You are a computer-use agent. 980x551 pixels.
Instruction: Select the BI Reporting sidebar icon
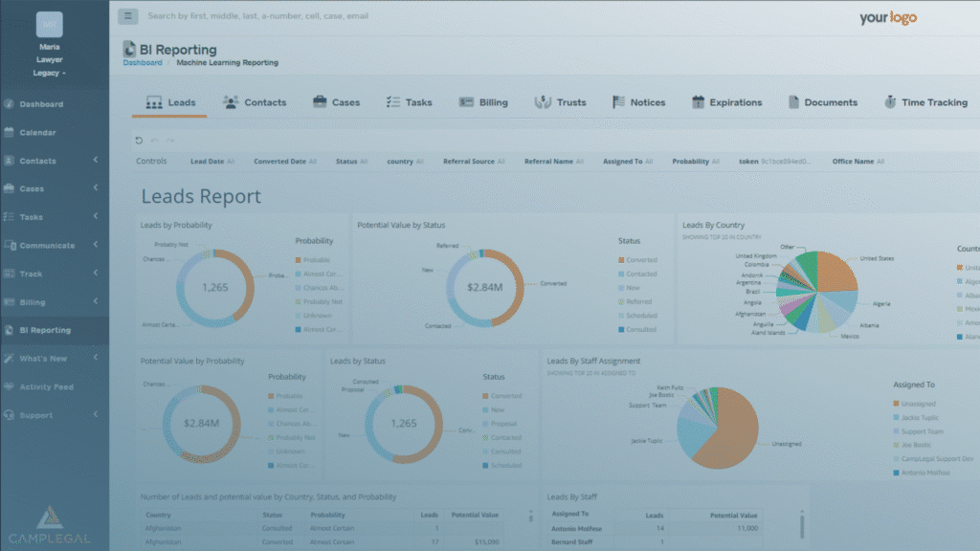10,330
